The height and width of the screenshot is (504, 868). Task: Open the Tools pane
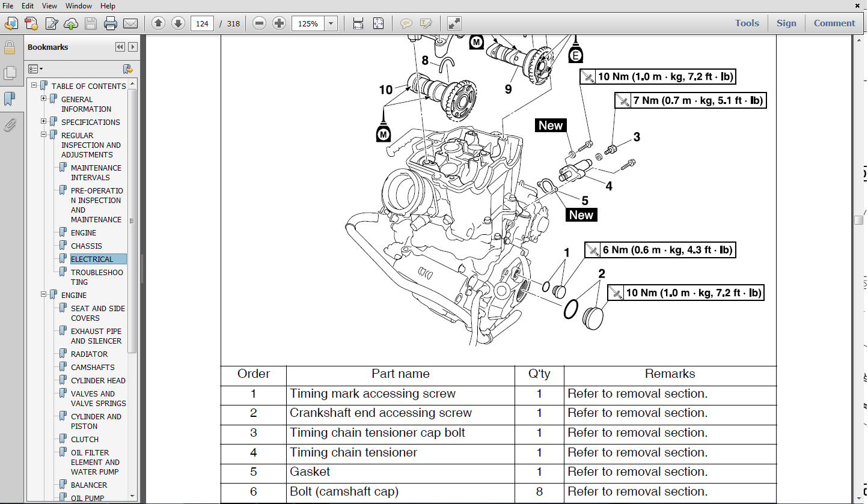coord(747,23)
